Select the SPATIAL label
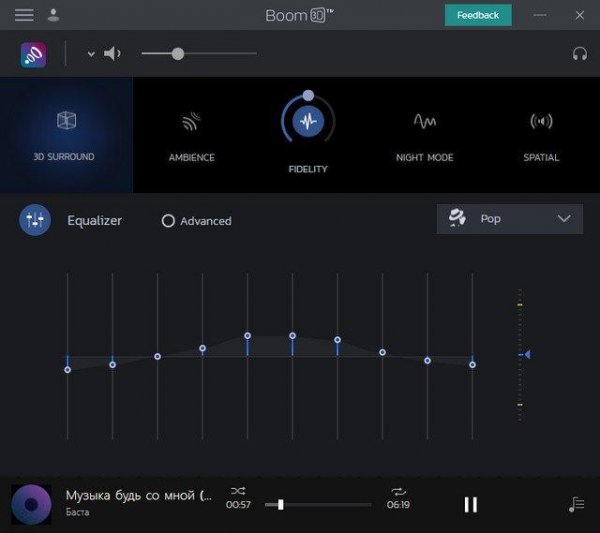This screenshot has height=533, width=600. tap(541, 157)
